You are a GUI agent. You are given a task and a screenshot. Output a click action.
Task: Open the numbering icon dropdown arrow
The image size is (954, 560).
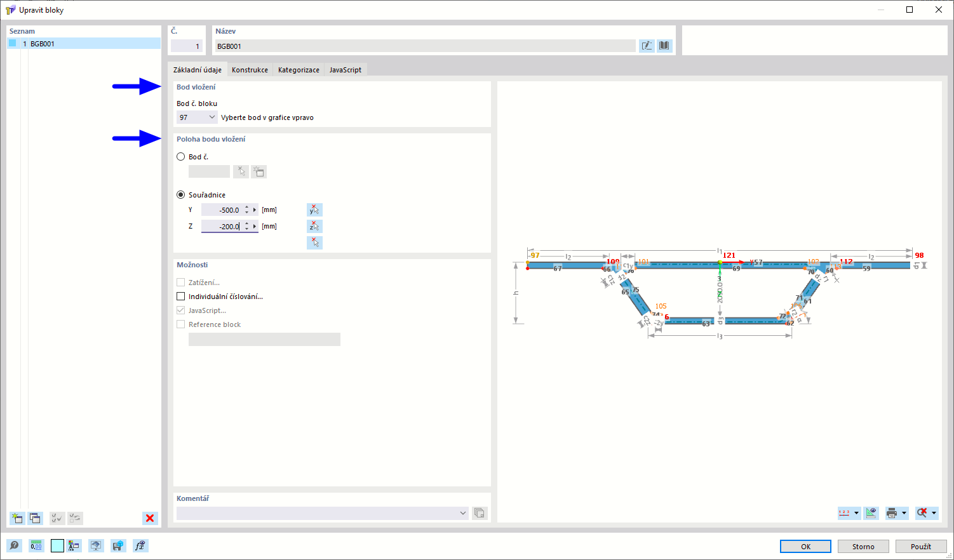[856, 513]
